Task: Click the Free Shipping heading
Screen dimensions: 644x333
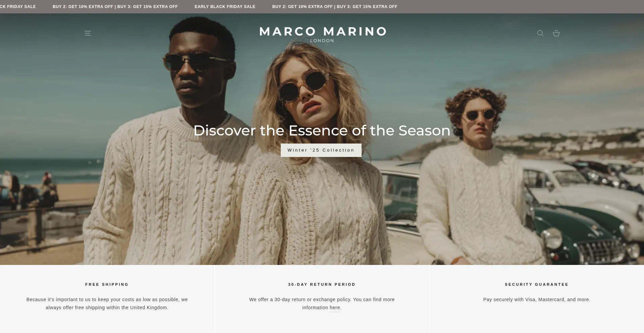Action: pos(107,284)
